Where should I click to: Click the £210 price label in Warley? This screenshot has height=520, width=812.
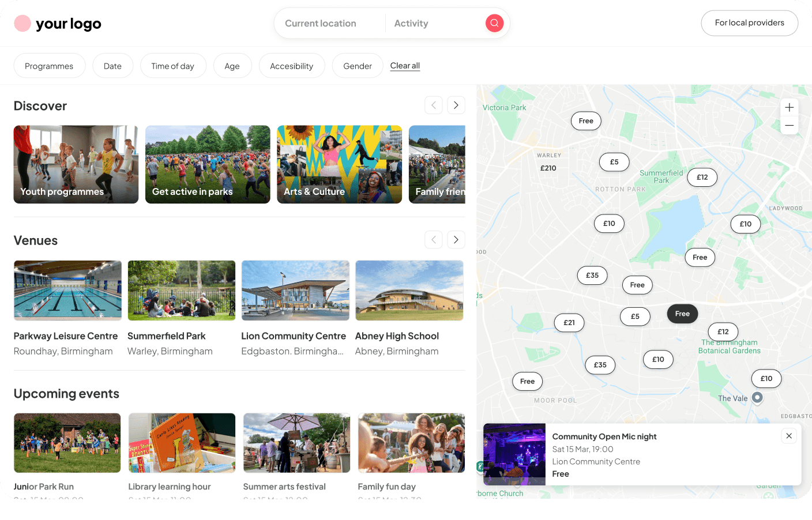[x=548, y=168]
